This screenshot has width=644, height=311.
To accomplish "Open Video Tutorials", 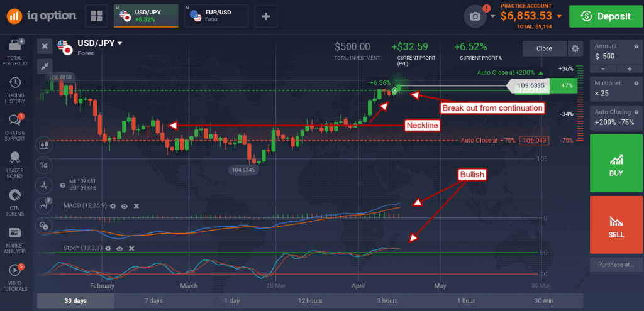I will [x=15, y=277].
